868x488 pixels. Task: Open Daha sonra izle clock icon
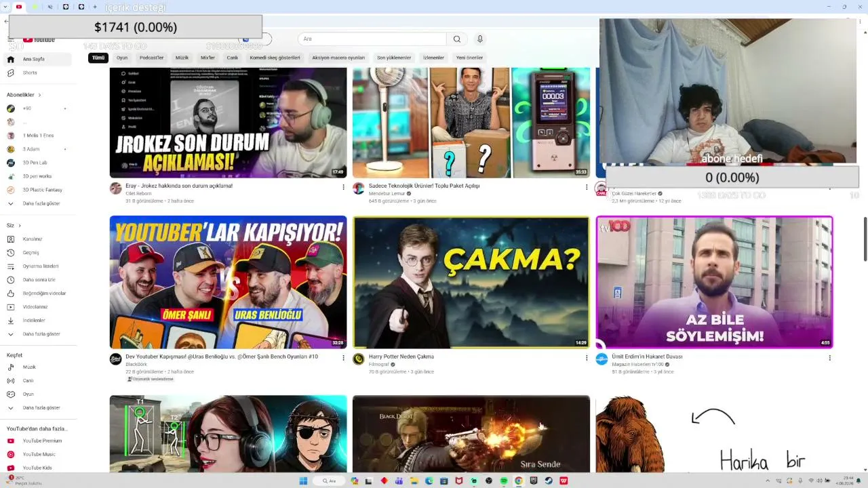pyautogui.click(x=10, y=280)
